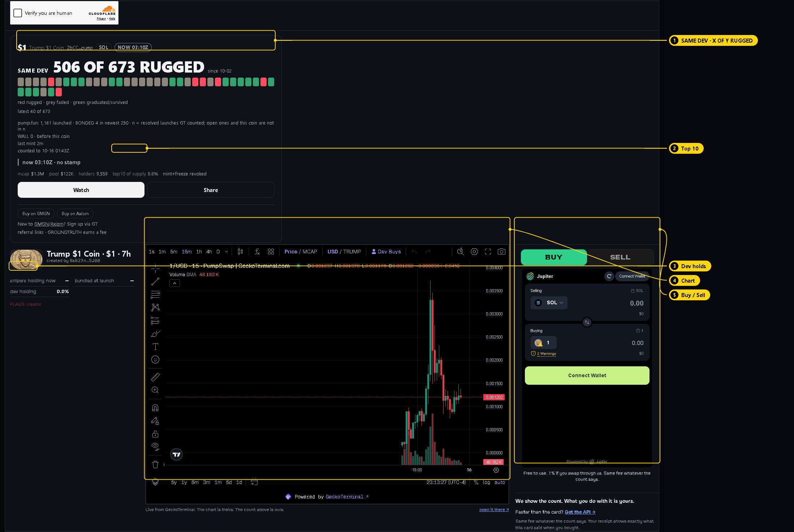Open chart settings hexagon icon in toolbar
Image resolution: width=794 pixels, height=532 pixels.
tap(474, 252)
